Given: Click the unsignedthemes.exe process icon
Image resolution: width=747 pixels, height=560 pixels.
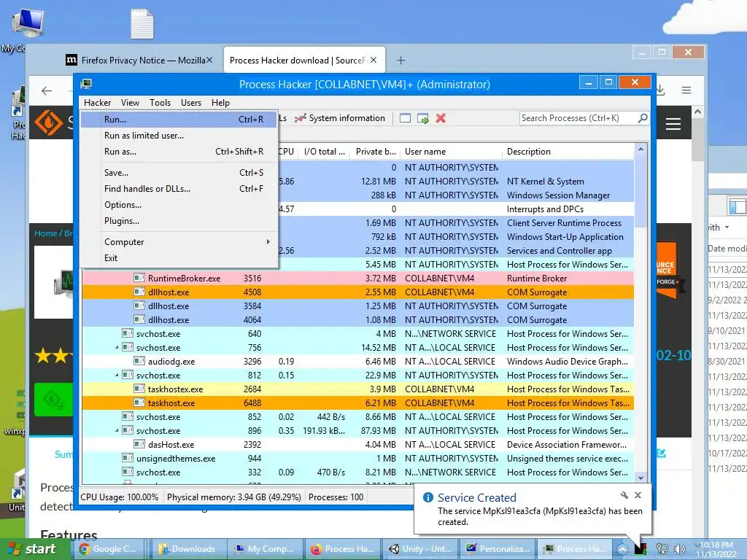Looking at the screenshot, I should click(x=128, y=458).
